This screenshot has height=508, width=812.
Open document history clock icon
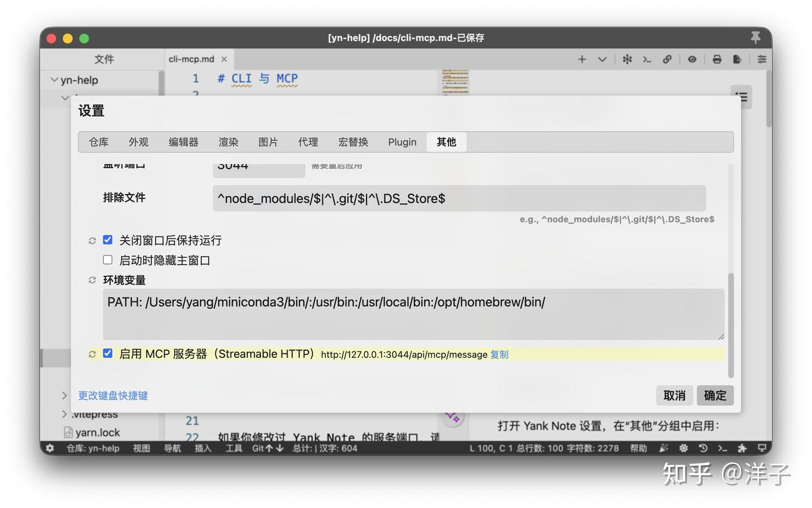(x=703, y=448)
